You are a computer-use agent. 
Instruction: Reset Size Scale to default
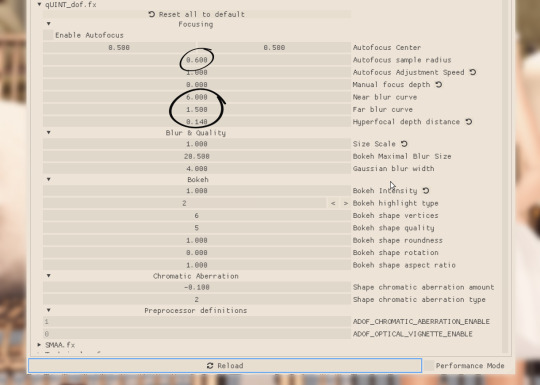click(404, 144)
